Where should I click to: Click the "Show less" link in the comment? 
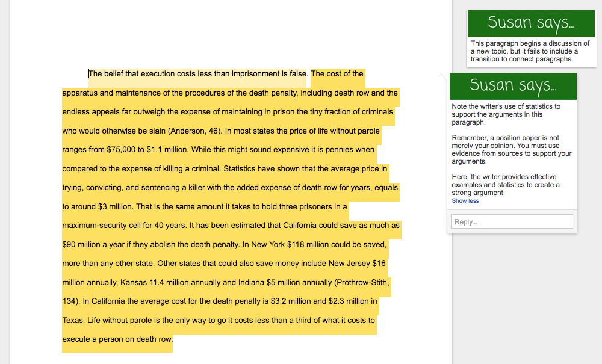[x=465, y=201]
